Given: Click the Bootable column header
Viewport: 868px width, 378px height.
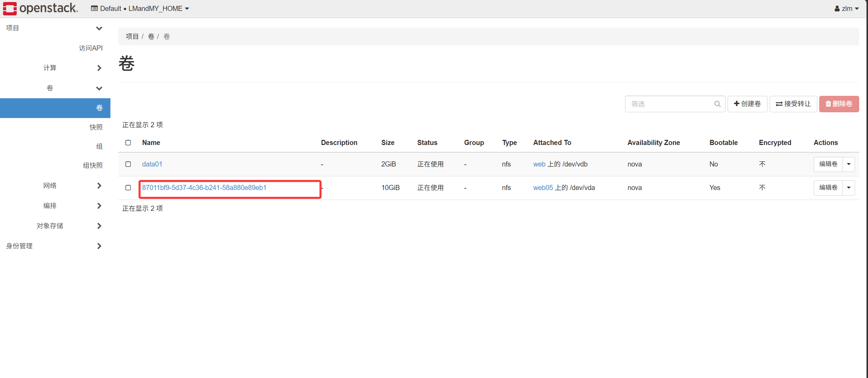Looking at the screenshot, I should (724, 143).
